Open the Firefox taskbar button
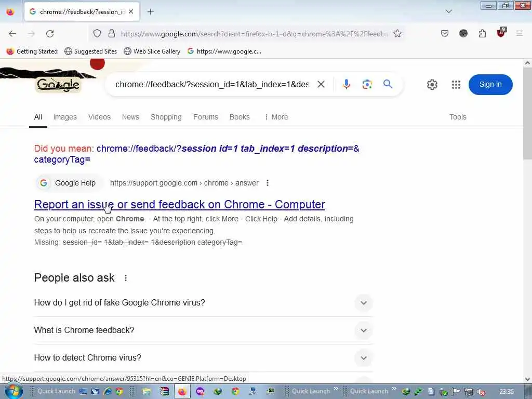Viewport: 532px width, 399px height. 182,391
